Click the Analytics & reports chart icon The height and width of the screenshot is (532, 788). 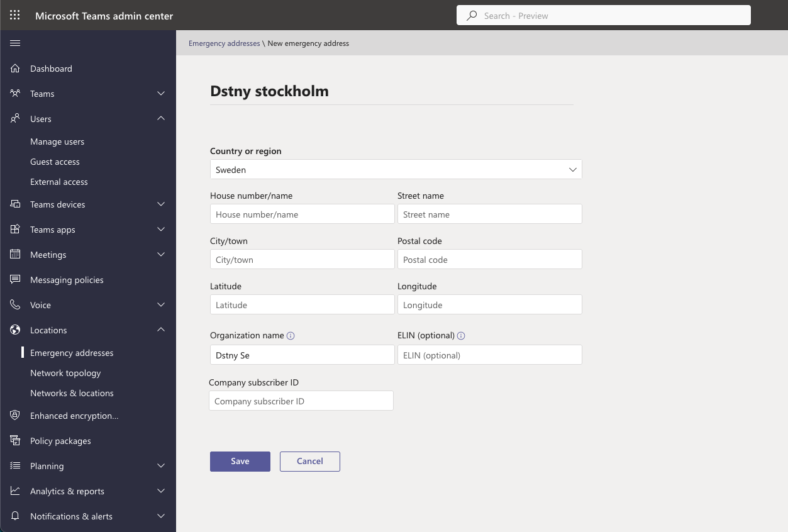[15, 491]
